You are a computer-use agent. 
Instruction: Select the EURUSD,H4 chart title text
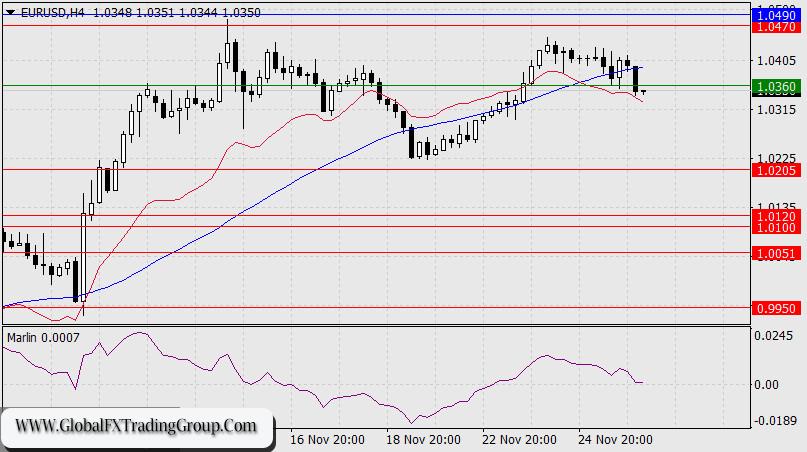[x=52, y=13]
